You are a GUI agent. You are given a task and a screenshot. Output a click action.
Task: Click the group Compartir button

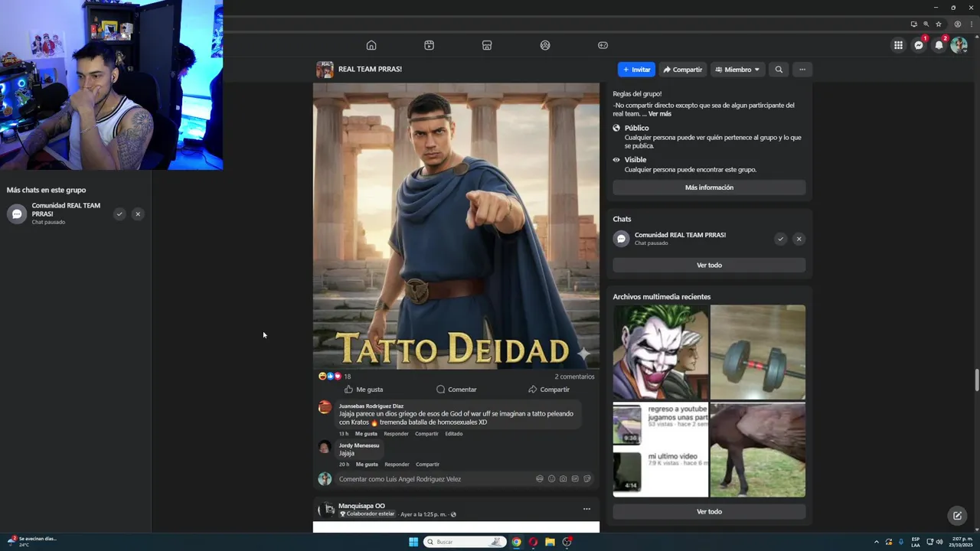coord(683,70)
